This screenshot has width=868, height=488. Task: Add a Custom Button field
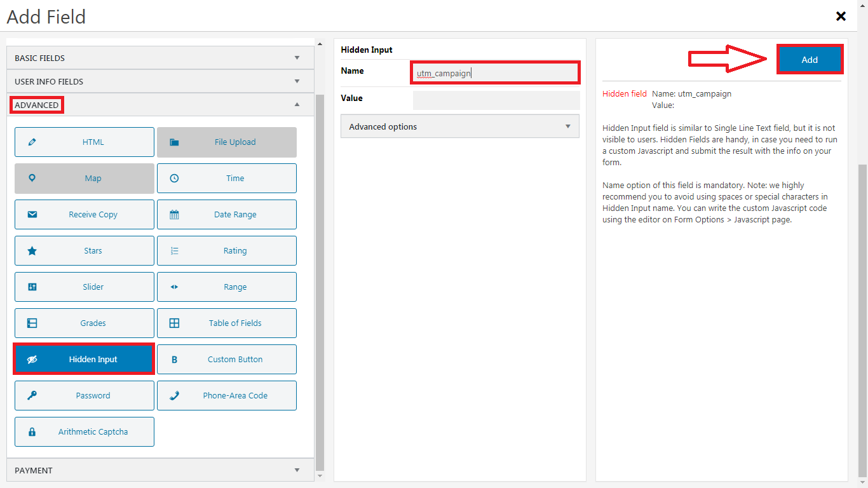[227, 360]
